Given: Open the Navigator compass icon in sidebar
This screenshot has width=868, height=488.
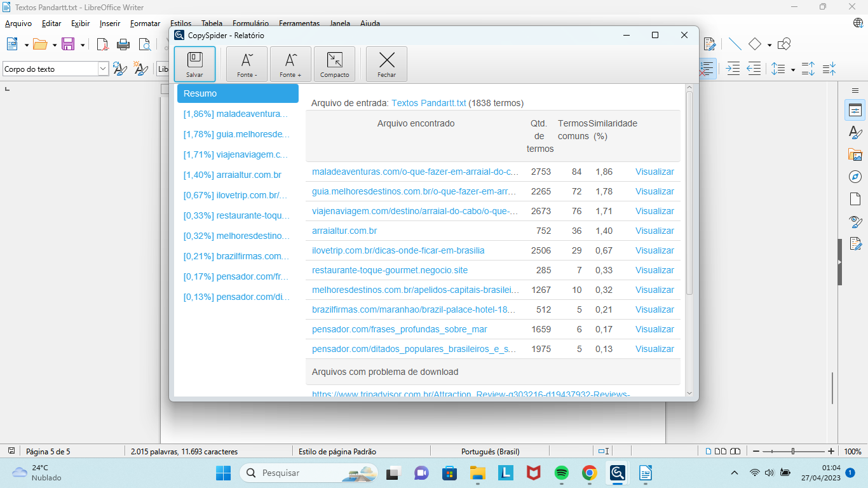Looking at the screenshot, I should [855, 177].
